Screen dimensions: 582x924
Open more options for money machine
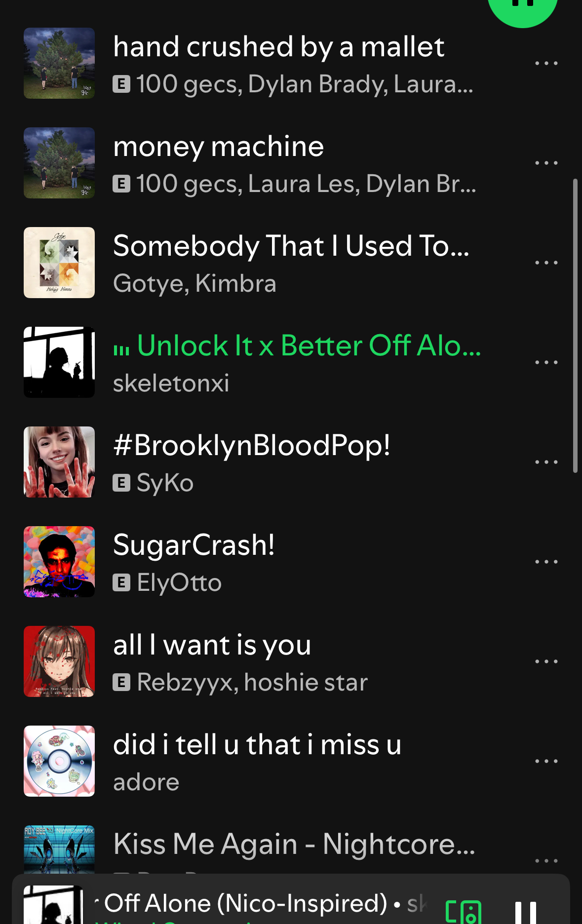point(546,163)
